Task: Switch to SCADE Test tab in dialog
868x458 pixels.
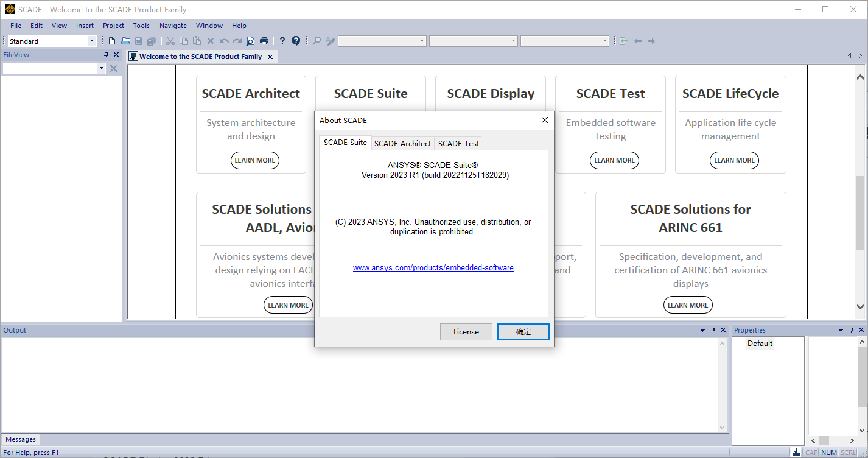Action: [x=458, y=143]
